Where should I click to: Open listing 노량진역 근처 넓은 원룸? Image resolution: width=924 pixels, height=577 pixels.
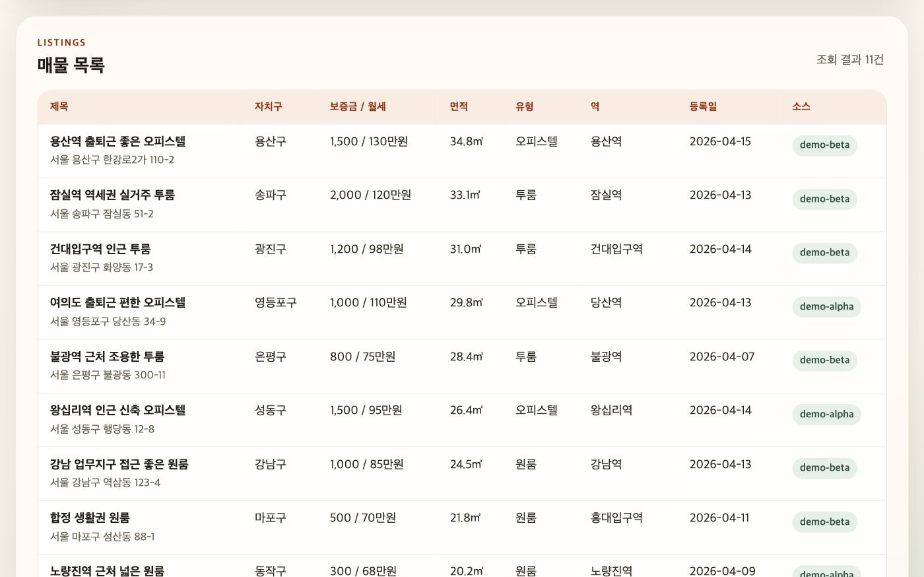point(108,570)
